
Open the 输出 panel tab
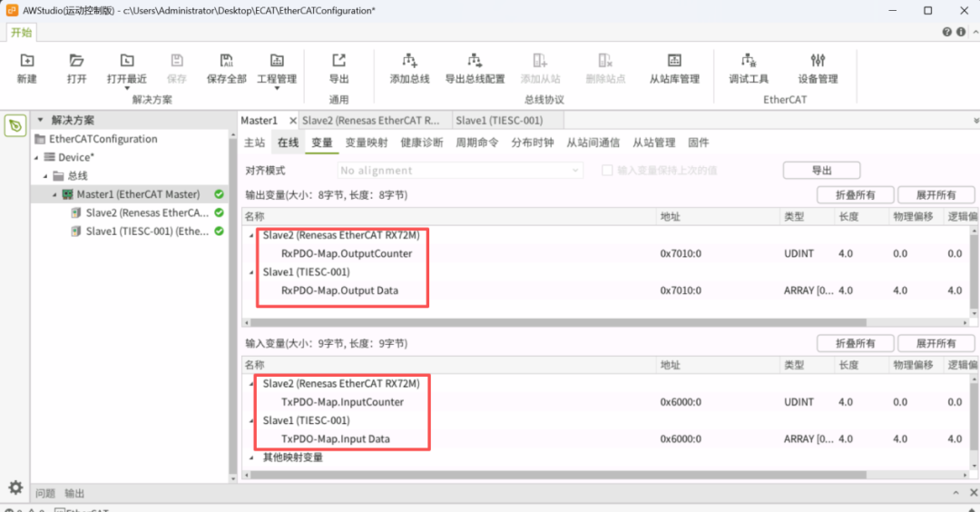click(x=74, y=493)
